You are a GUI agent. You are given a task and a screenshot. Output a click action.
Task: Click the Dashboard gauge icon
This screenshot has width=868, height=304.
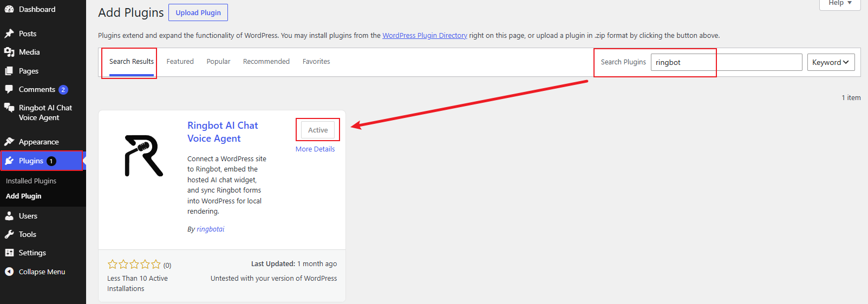(x=9, y=9)
